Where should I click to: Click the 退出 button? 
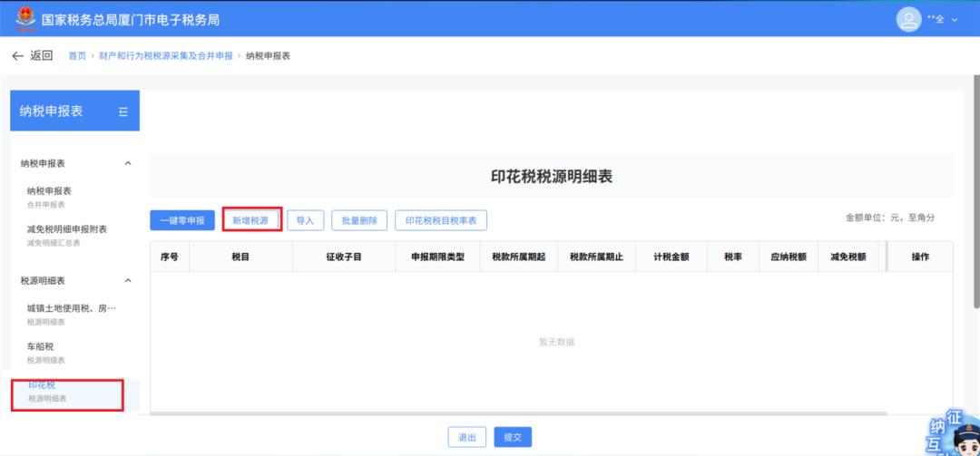coord(467,437)
